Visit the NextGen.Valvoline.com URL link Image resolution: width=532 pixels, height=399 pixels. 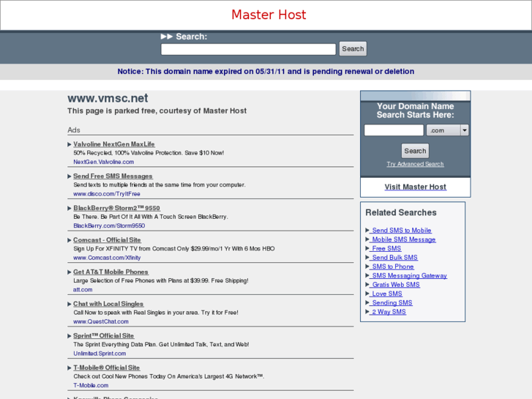pyautogui.click(x=103, y=162)
